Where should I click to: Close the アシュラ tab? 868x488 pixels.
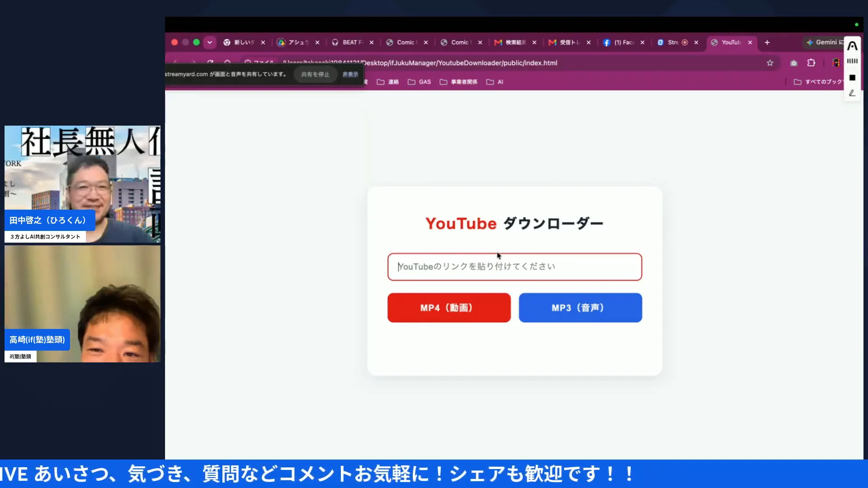[317, 42]
